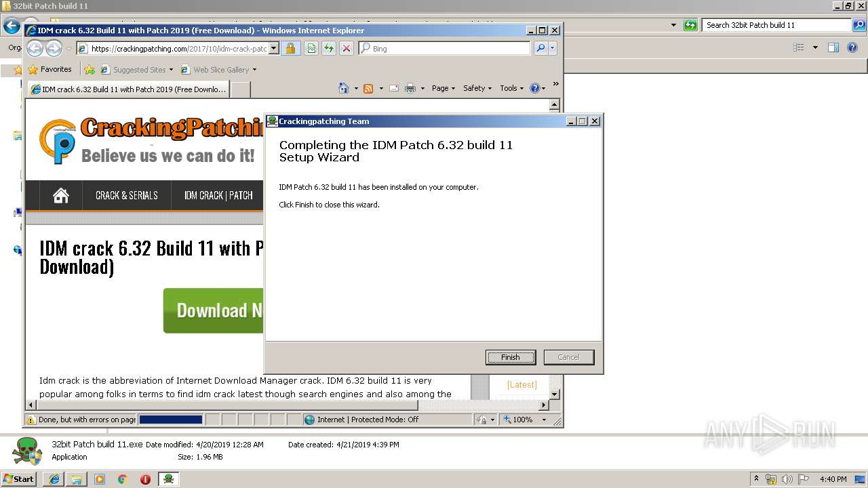Click the skull patch taskbar icon
Image resolution: width=868 pixels, height=488 pixels.
pos(168,479)
